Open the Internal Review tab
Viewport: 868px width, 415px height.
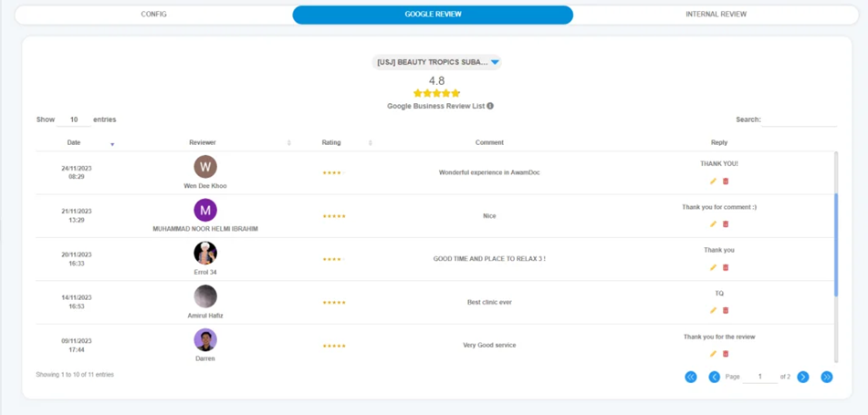716,15
